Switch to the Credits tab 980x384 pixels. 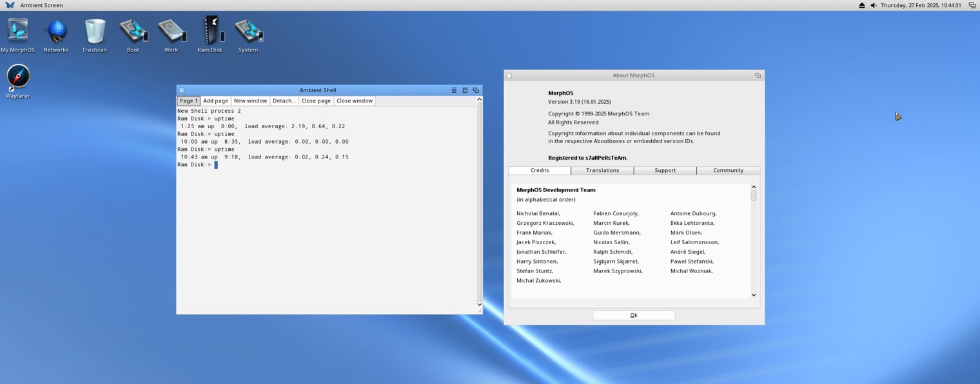540,171
